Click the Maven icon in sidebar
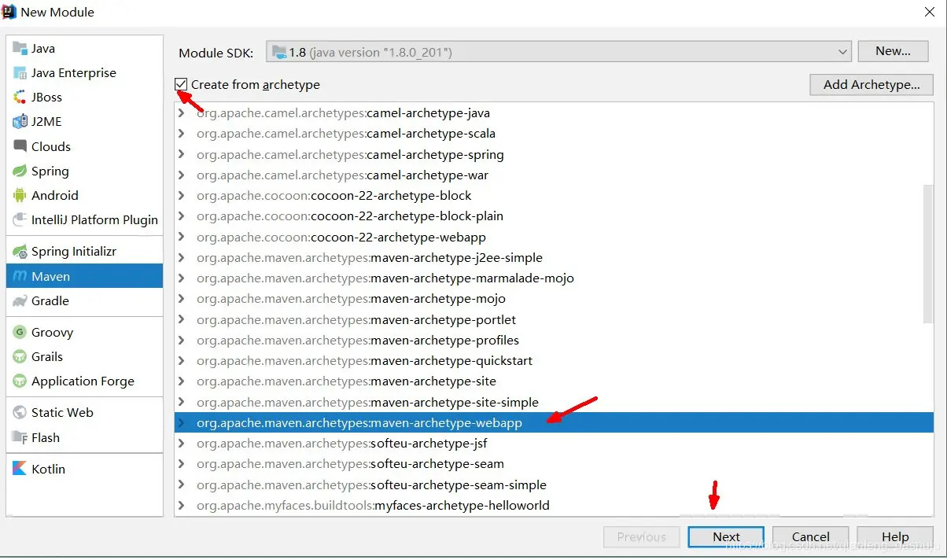The width and height of the screenshot is (947, 560). 20,276
